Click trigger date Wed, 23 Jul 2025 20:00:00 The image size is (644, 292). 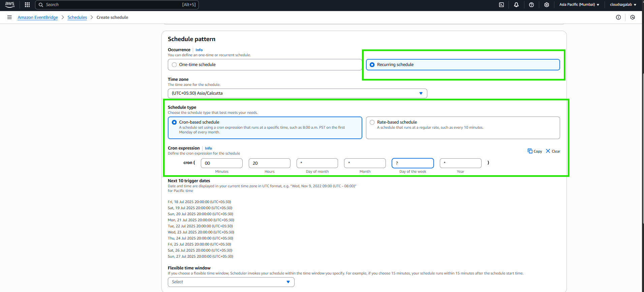coord(201,232)
